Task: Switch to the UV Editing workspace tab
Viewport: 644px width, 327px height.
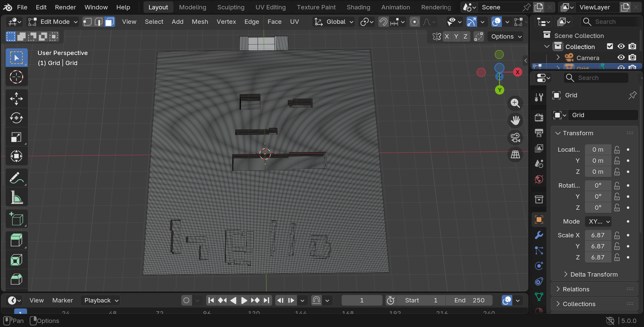Action: point(271,7)
